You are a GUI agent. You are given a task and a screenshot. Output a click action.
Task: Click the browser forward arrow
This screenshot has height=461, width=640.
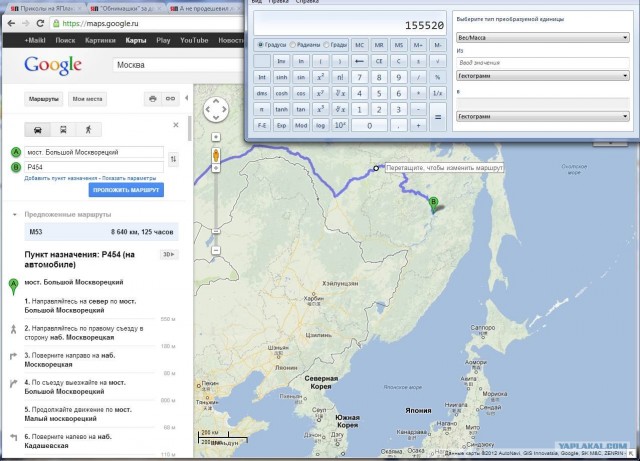(x=26, y=23)
